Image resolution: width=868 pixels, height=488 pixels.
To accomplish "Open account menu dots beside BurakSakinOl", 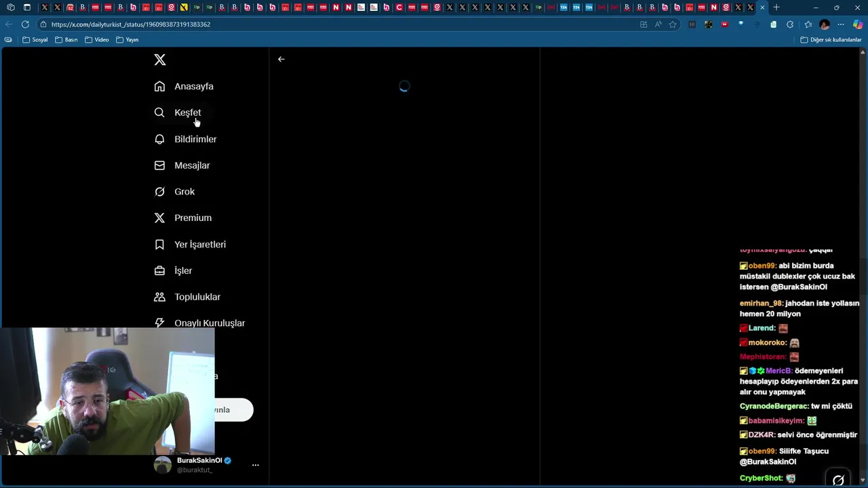I will click(255, 465).
